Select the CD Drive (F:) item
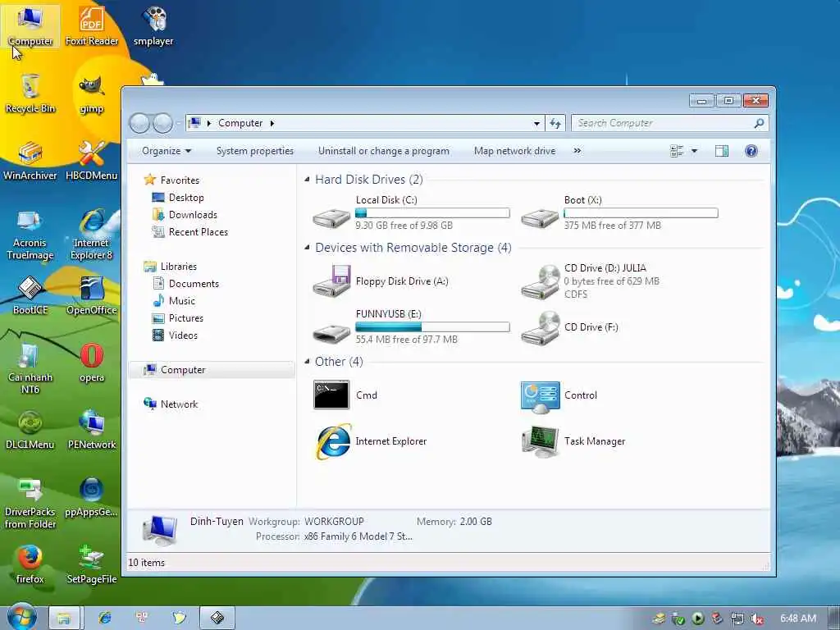This screenshot has width=840, height=630. click(x=570, y=326)
